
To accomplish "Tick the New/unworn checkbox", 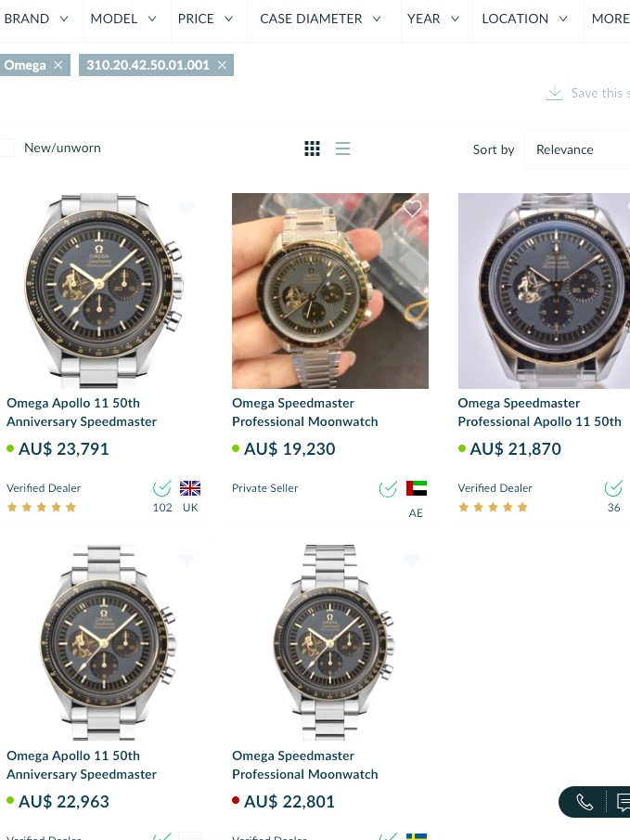I will pyautogui.click(x=6, y=148).
